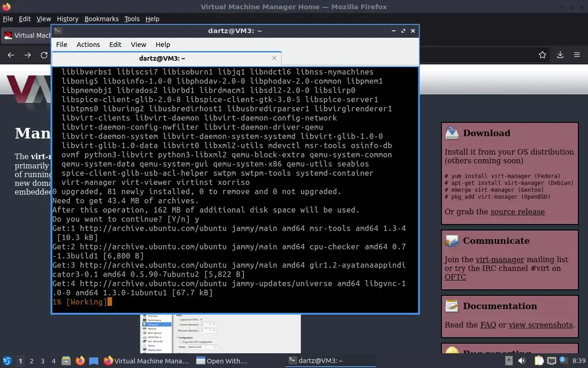
Task: Bookmark this page with the star icon
Action: [x=543, y=55]
